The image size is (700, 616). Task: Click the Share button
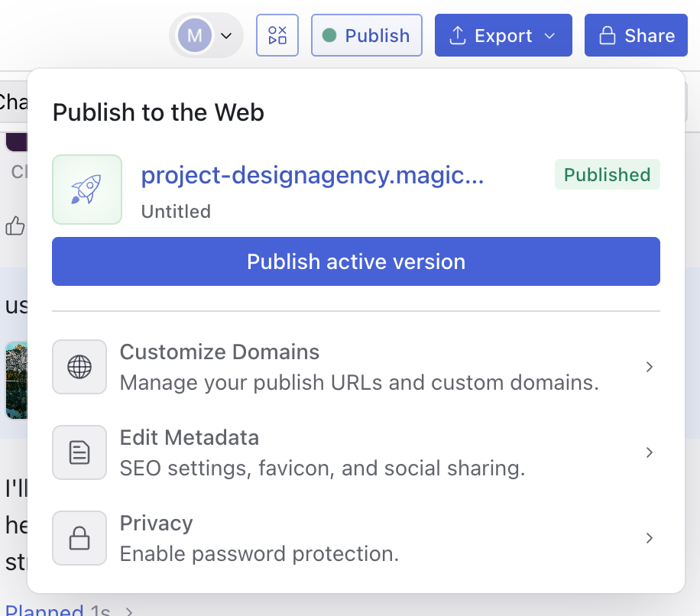coord(636,34)
